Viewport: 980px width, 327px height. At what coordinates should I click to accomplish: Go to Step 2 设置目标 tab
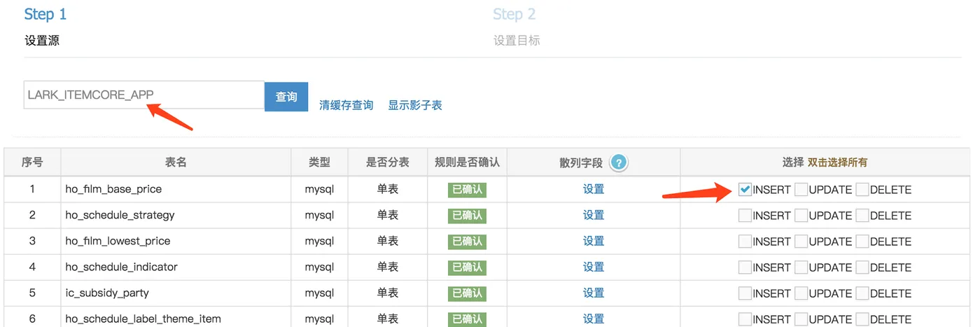(516, 26)
